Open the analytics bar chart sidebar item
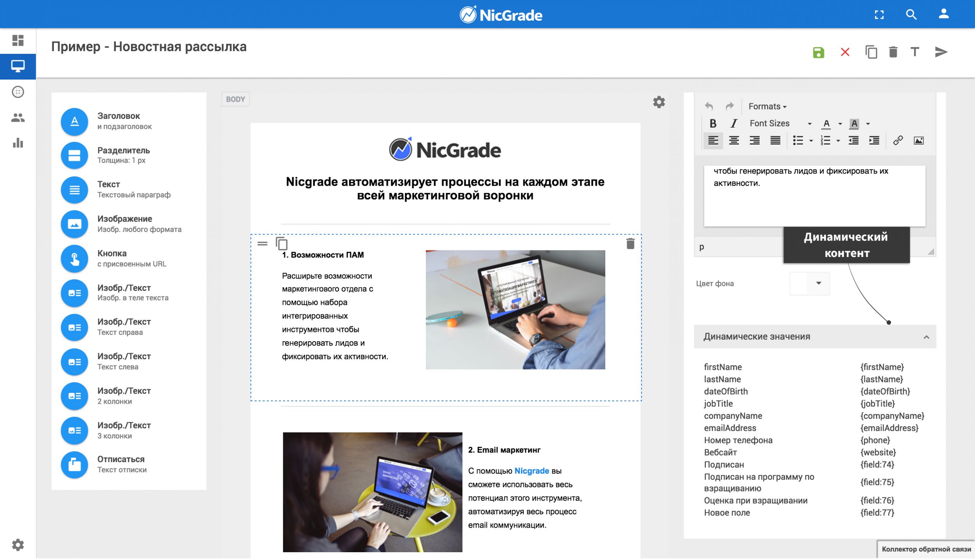The height and width of the screenshot is (560, 975). click(x=18, y=143)
